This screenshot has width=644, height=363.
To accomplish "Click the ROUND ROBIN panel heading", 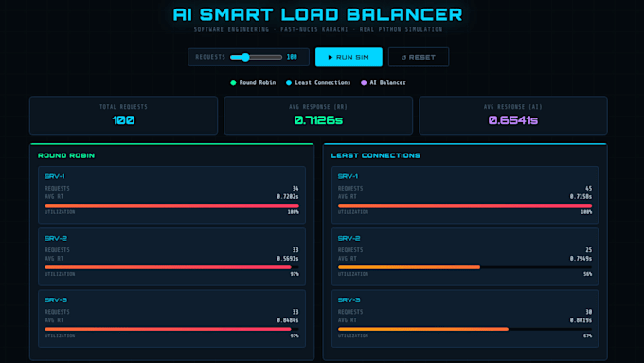I will point(66,155).
